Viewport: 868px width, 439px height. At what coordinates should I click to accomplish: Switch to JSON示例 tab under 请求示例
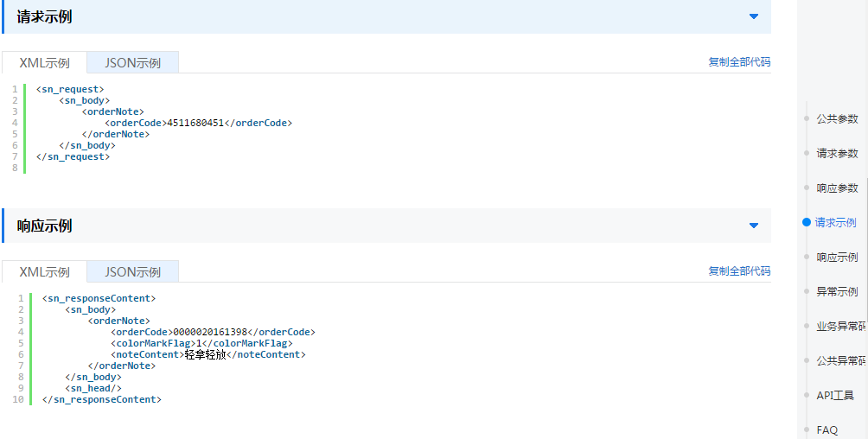(133, 62)
